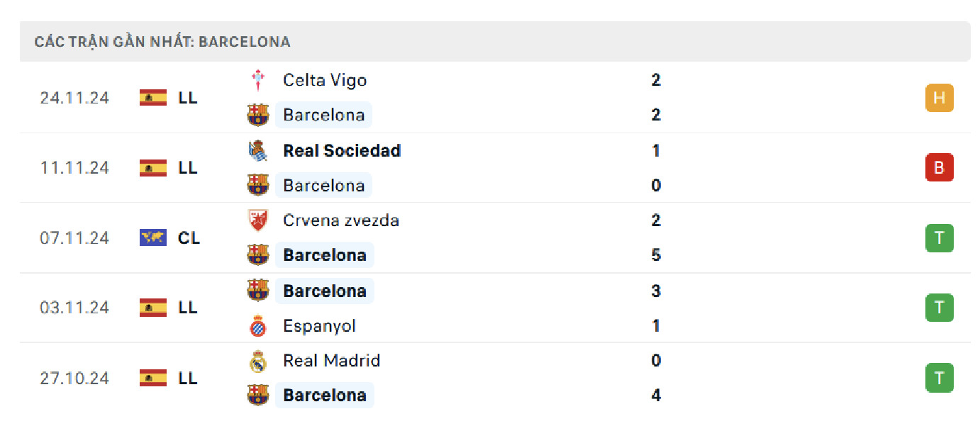Viewport: 980px width, 448px height.
Task: Select the Real Madrid club crest
Action: pyautogui.click(x=257, y=360)
